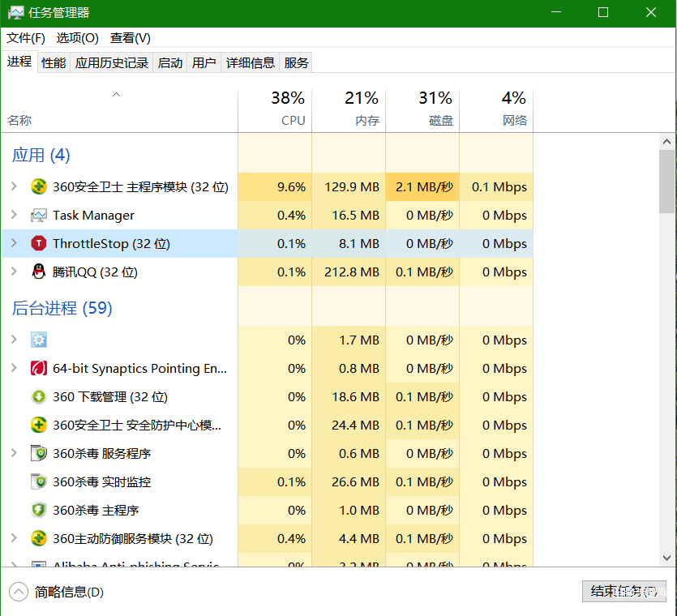
Task: Click the 应用 (4) group heading
Action: 41,155
